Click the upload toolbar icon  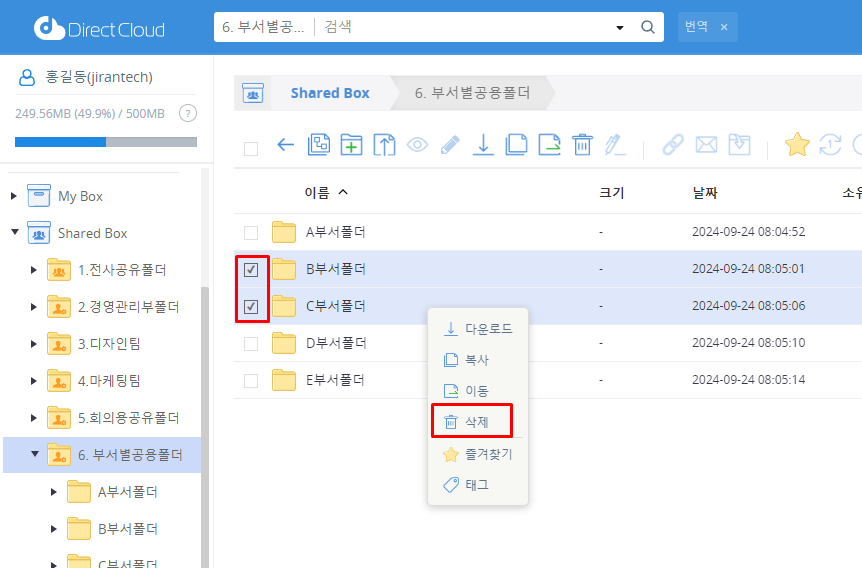click(384, 145)
